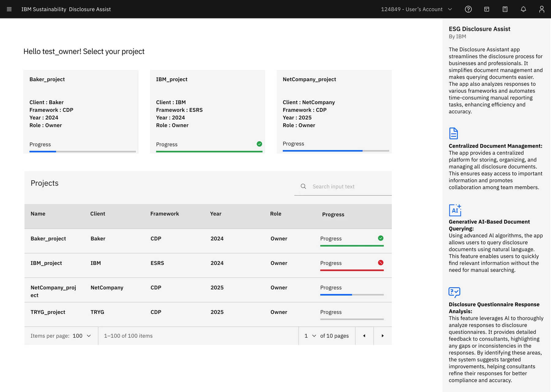Sort by Year column header

[x=216, y=214]
